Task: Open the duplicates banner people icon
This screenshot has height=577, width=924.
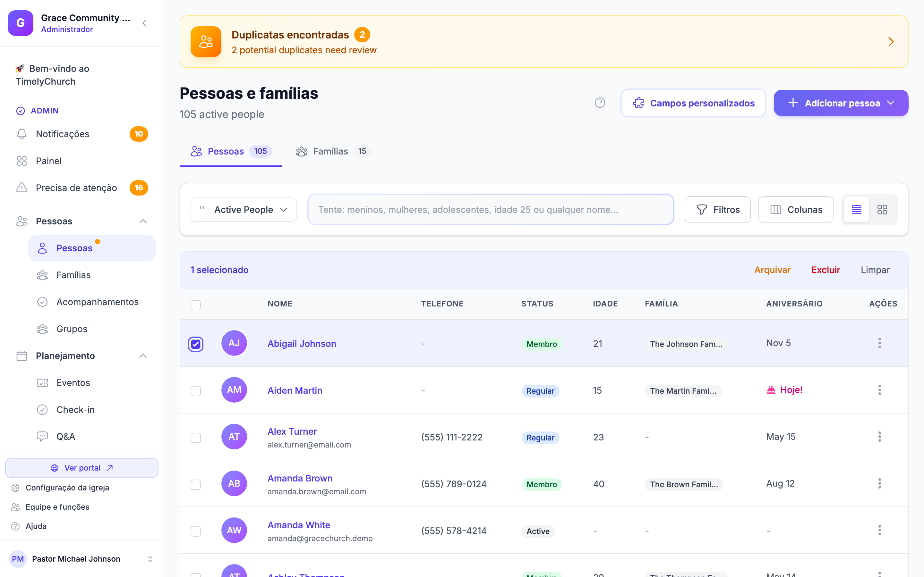Action: click(206, 42)
